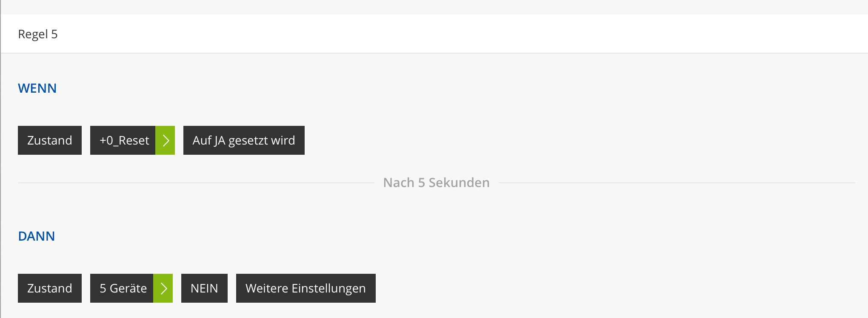Viewport: 868px width, 318px height.
Task: Click the green arrow beside +0_Reset
Action: tap(165, 140)
